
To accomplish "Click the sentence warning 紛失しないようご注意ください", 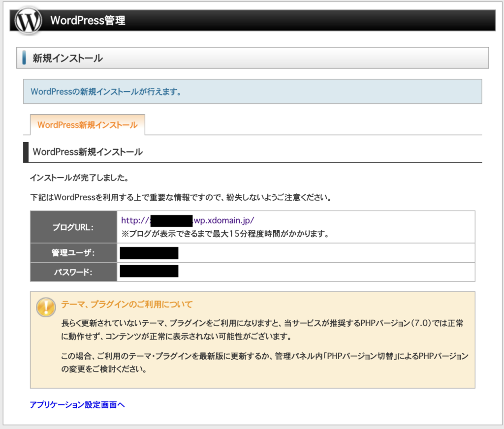I will [x=180, y=198].
